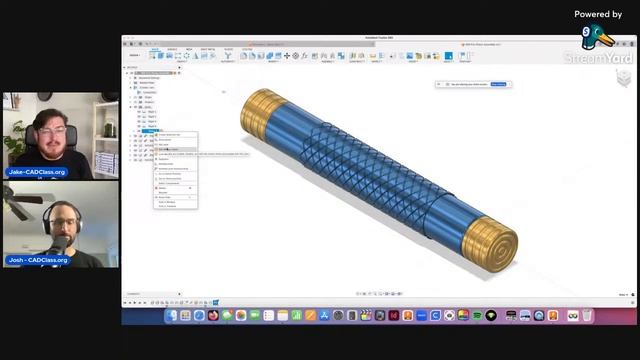Click timeline go-to-start button

[x=125, y=303]
